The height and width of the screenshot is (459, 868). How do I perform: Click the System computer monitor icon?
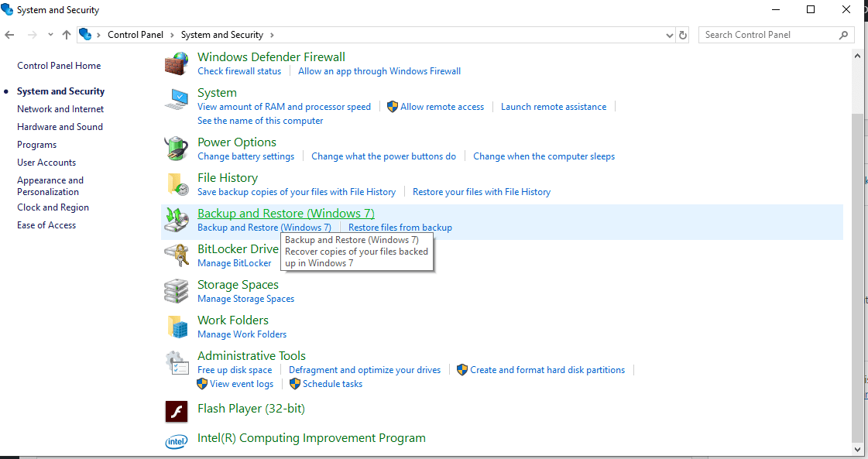[177, 99]
